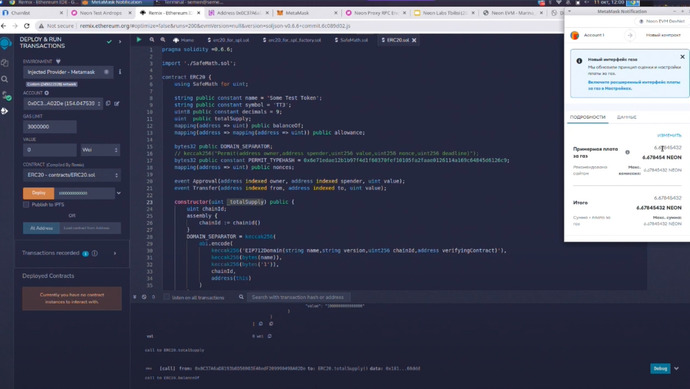Viewport: 690px width, 389px height.
Task: Reload the browser page
Action: [27, 26]
